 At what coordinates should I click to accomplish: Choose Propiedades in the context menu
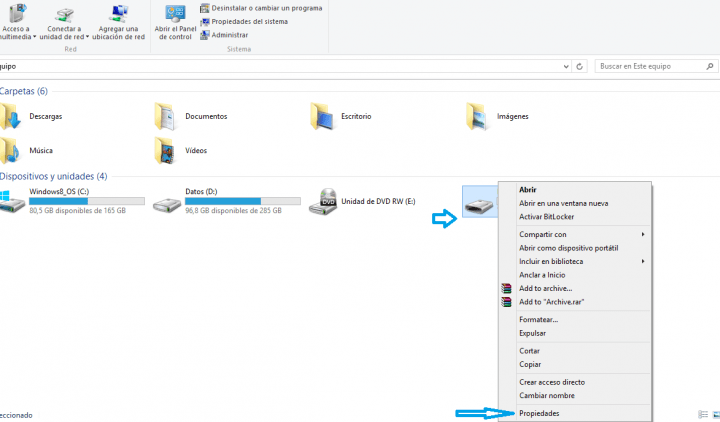coord(539,413)
